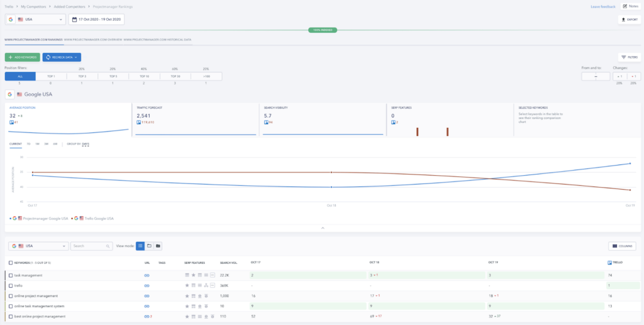Check the online task management system checkbox
The width and height of the screenshot is (644, 325).
click(11, 306)
